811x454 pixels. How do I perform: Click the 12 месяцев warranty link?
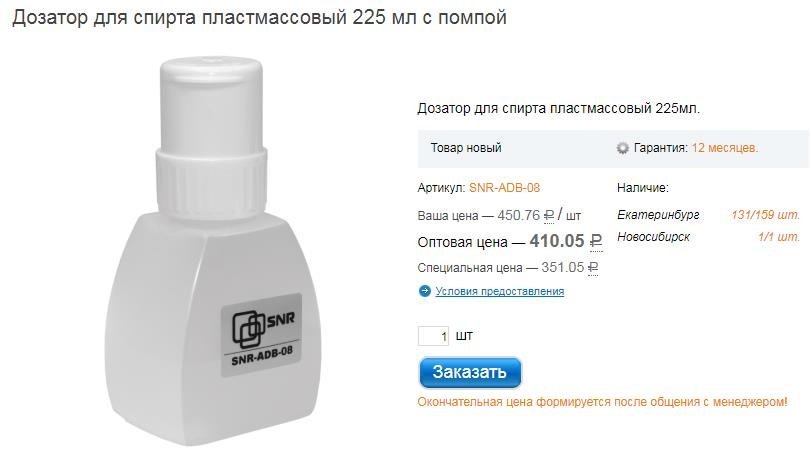click(725, 148)
